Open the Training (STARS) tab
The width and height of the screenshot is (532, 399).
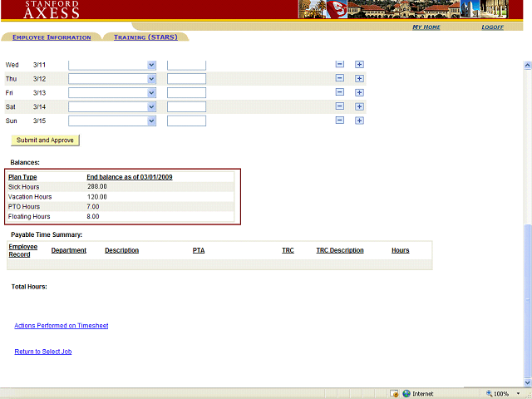point(145,37)
